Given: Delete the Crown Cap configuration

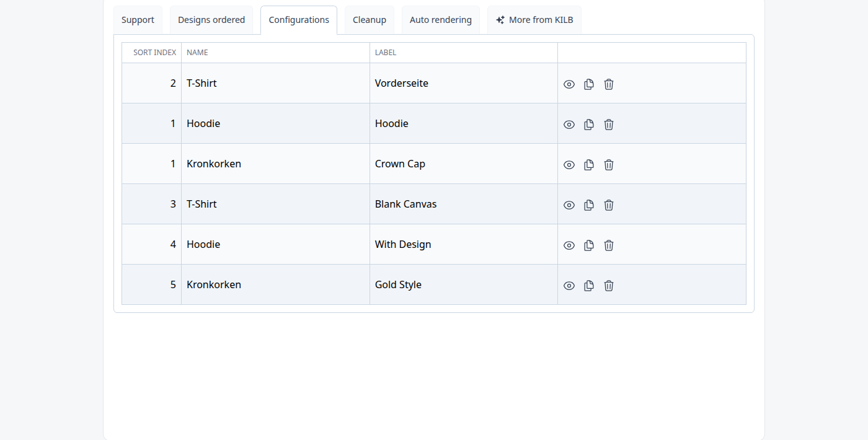Looking at the screenshot, I should (609, 165).
